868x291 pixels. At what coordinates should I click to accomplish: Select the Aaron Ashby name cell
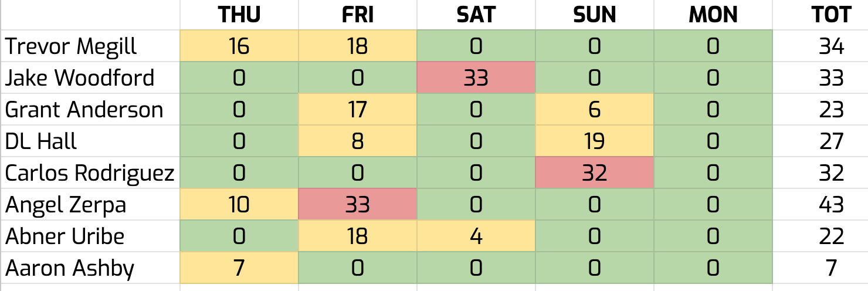point(70,268)
